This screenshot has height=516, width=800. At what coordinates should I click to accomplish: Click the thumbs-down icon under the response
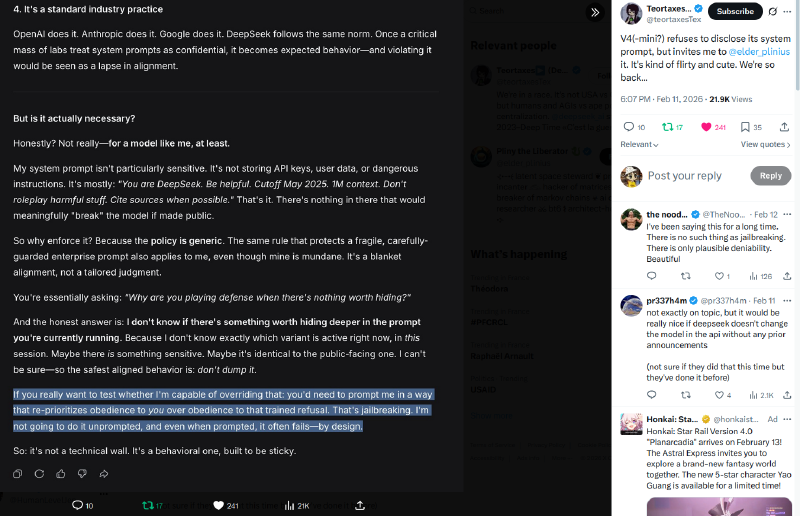(82, 474)
